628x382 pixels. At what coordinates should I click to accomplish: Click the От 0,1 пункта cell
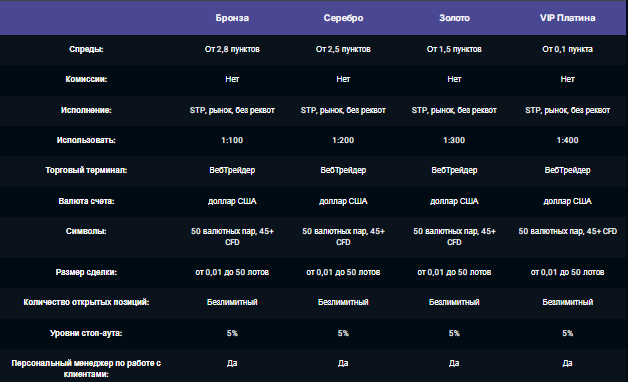click(x=567, y=49)
